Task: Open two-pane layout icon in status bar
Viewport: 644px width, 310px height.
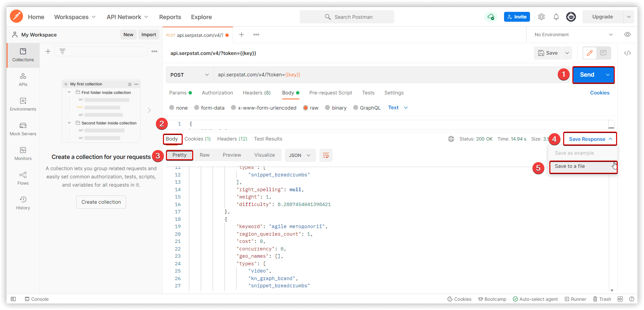Action: (x=620, y=299)
